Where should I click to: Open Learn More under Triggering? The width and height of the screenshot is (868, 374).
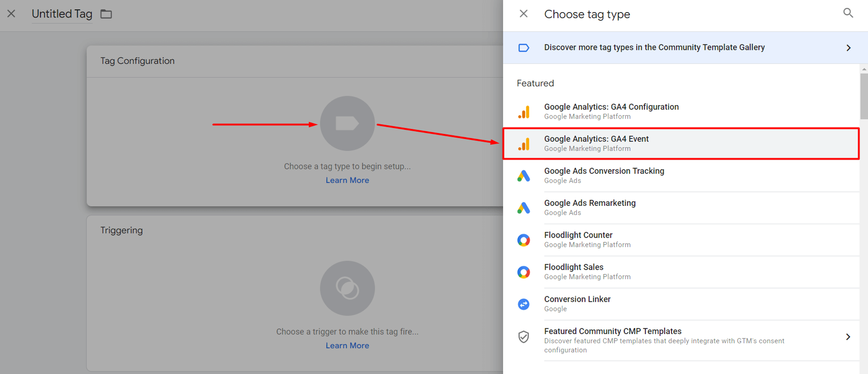[x=347, y=346]
